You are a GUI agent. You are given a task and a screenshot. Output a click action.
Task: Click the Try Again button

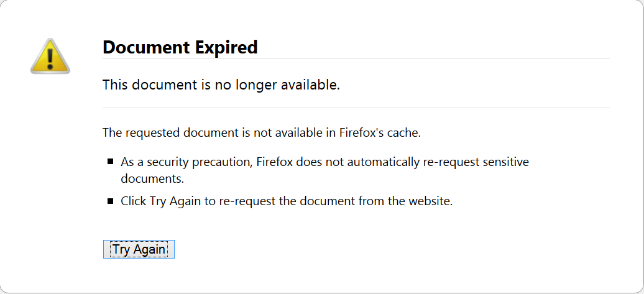(x=139, y=249)
